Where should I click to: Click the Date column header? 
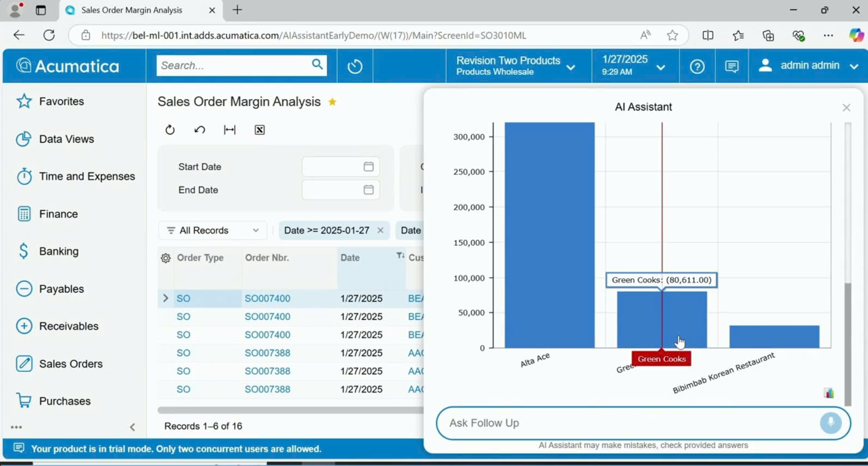(x=350, y=258)
